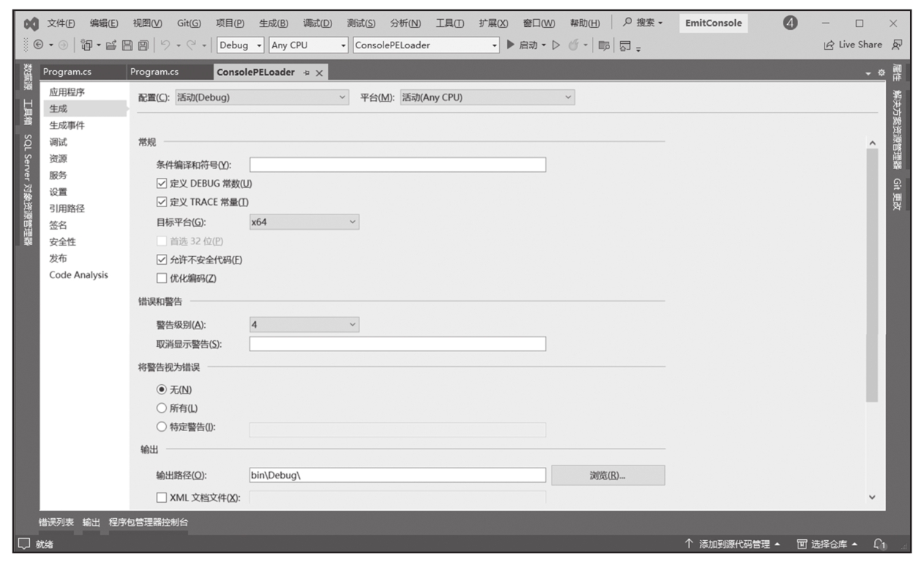Open the 调试(D) menu
The image size is (924, 562).
[318, 23]
